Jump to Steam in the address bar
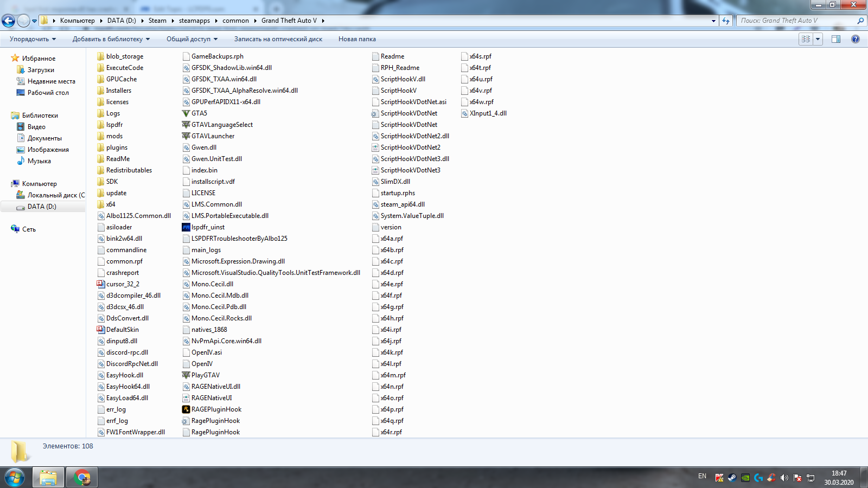This screenshot has width=868, height=488. [x=157, y=21]
